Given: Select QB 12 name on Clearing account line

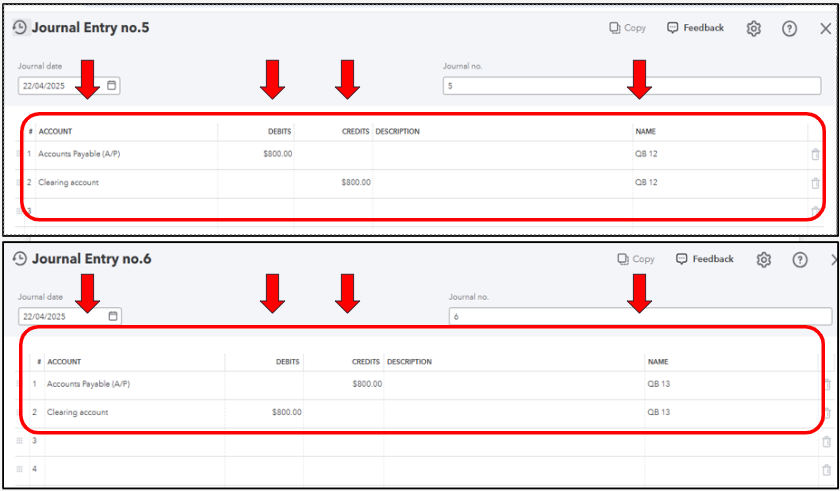Looking at the screenshot, I should 646,183.
